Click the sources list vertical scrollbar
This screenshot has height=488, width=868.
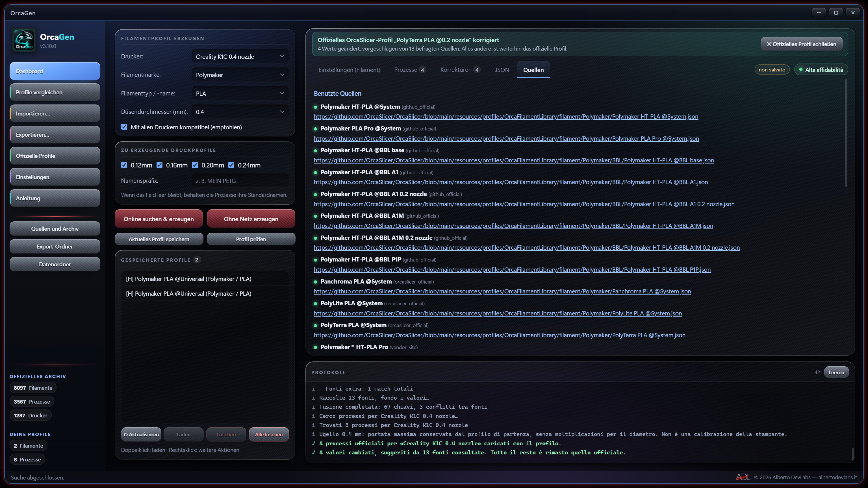846,133
